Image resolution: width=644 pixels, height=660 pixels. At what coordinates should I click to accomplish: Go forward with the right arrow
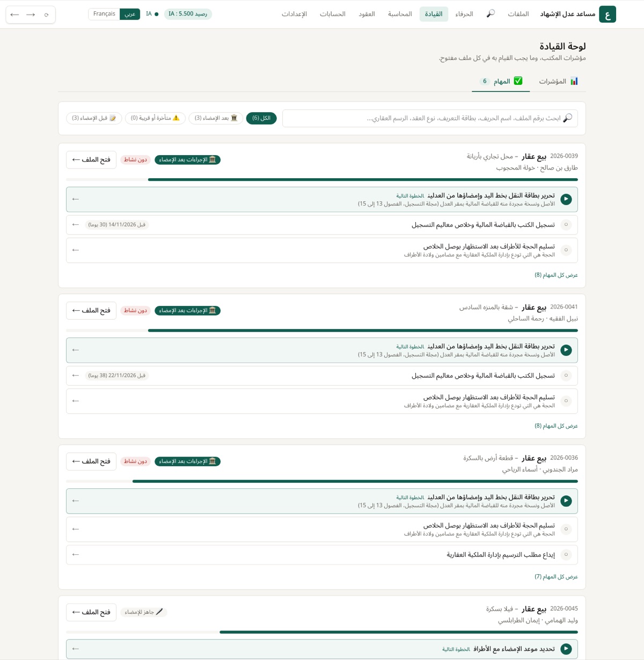coord(31,14)
